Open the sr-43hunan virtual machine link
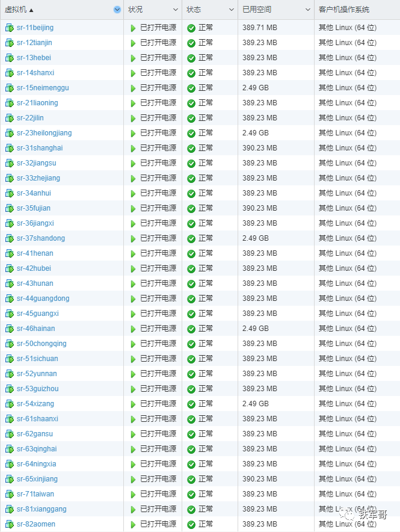This screenshot has height=532, width=400. click(35, 283)
